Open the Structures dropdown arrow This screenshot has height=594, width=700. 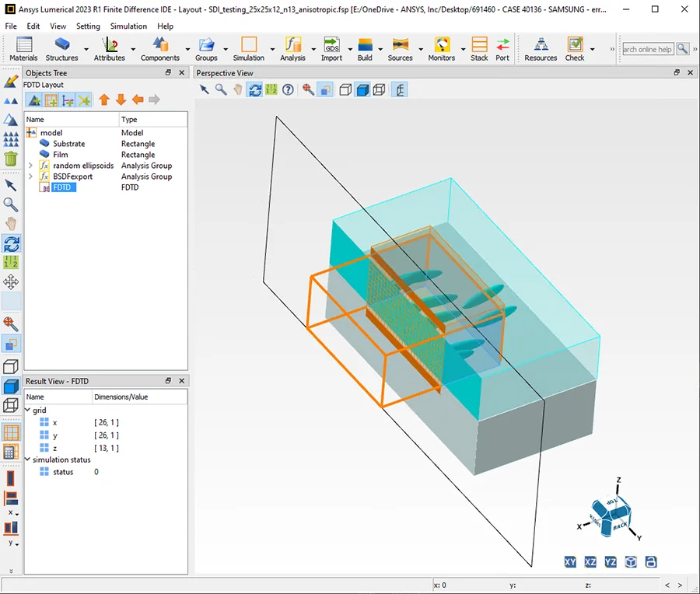[86, 49]
